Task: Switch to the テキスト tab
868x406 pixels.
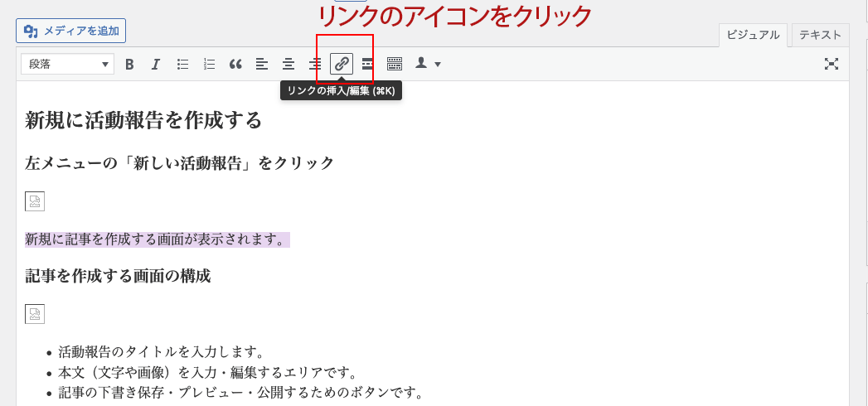Action: tap(820, 35)
